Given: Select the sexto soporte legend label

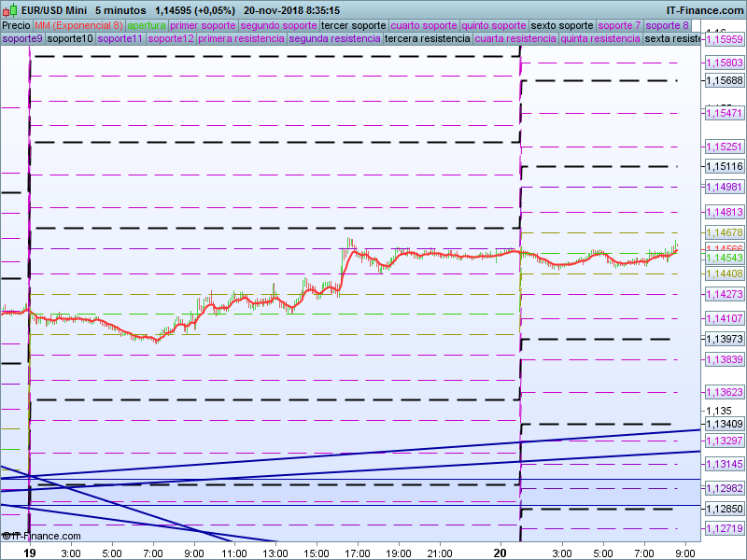Looking at the screenshot, I should click(x=562, y=25).
